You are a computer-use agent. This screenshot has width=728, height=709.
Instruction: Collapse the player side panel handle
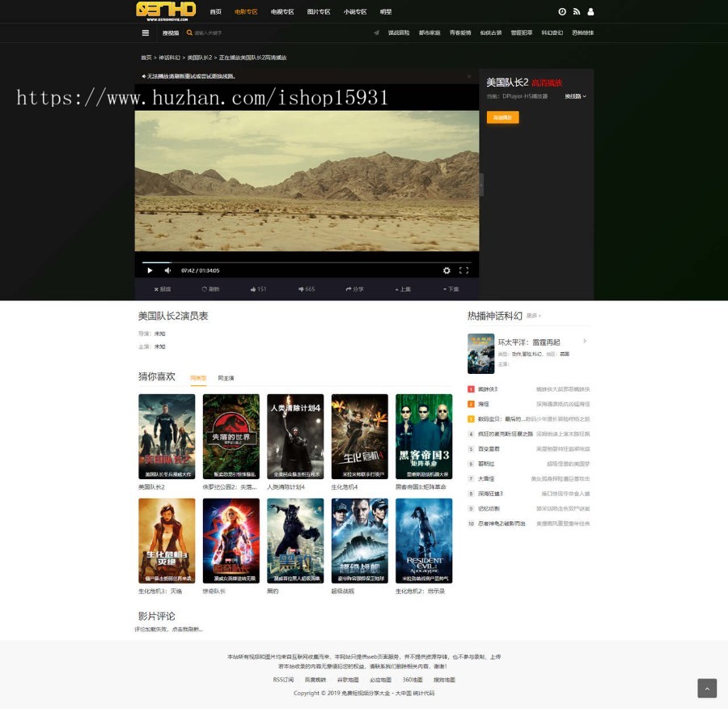[x=481, y=185]
